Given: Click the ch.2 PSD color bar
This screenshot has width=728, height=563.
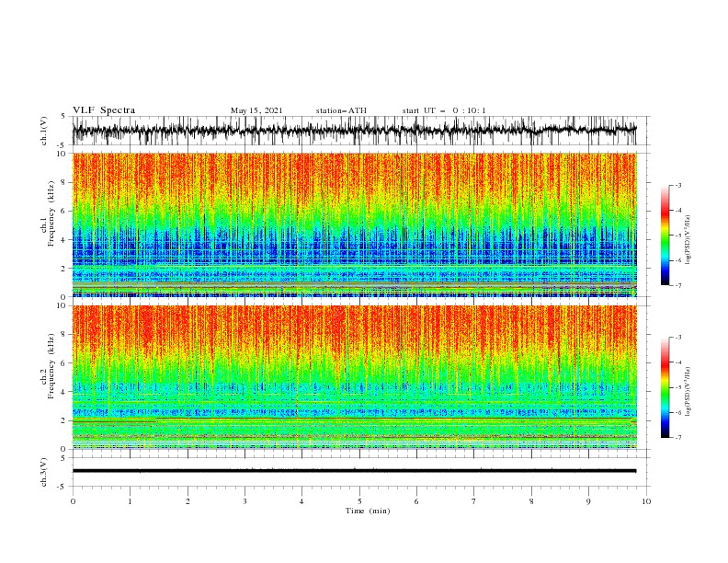Looking at the screenshot, I should [665, 387].
